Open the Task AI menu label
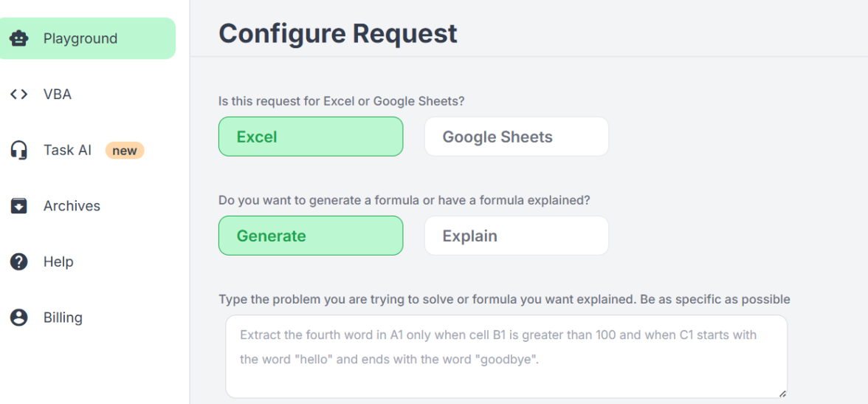The width and height of the screenshot is (868, 404). click(x=67, y=151)
